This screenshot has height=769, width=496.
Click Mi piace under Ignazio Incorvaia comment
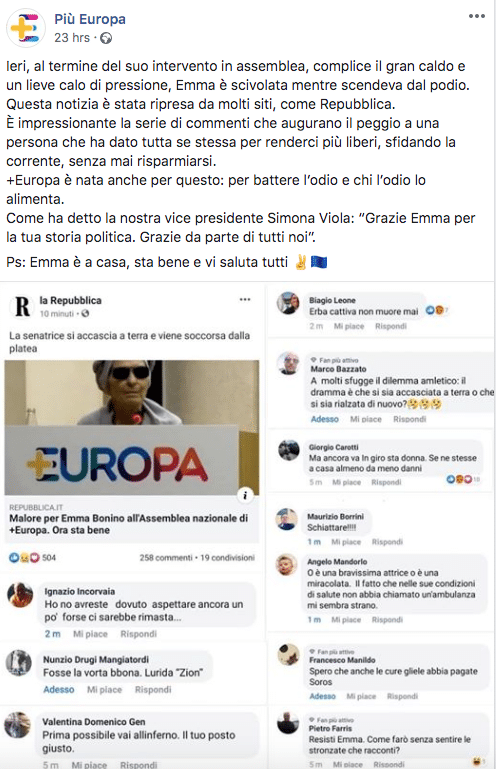pyautogui.click(x=90, y=634)
